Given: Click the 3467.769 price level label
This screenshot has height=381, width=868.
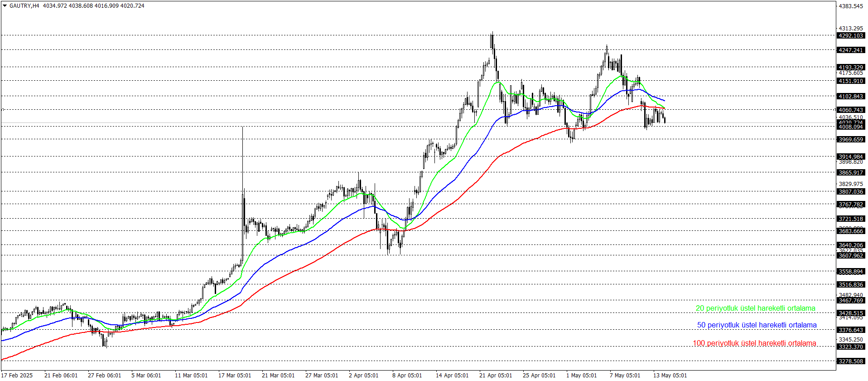Looking at the screenshot, I should point(851,301).
